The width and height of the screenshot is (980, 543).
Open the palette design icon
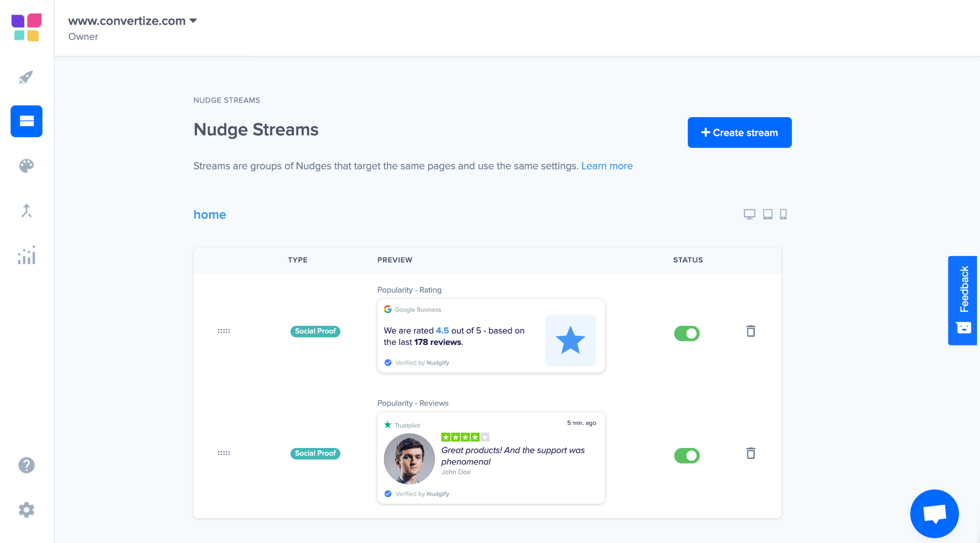[x=27, y=166]
